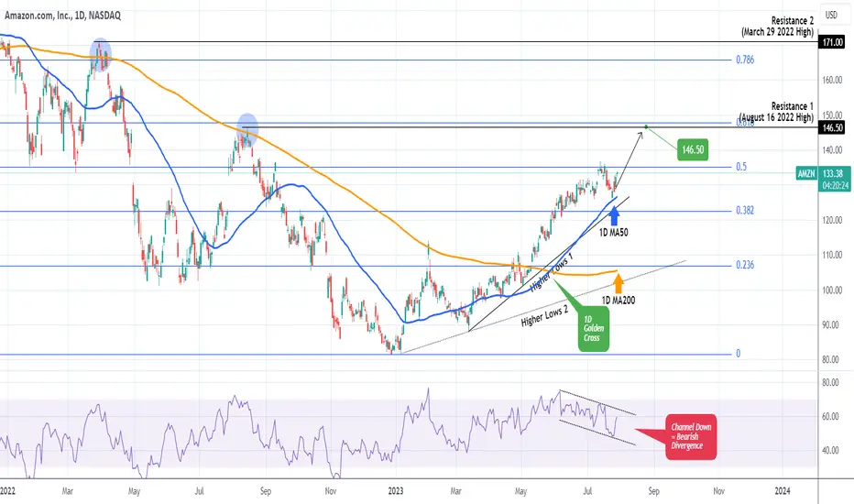
Task: Click the Channel Down Bearish Divergence callout
Action: 691,436
